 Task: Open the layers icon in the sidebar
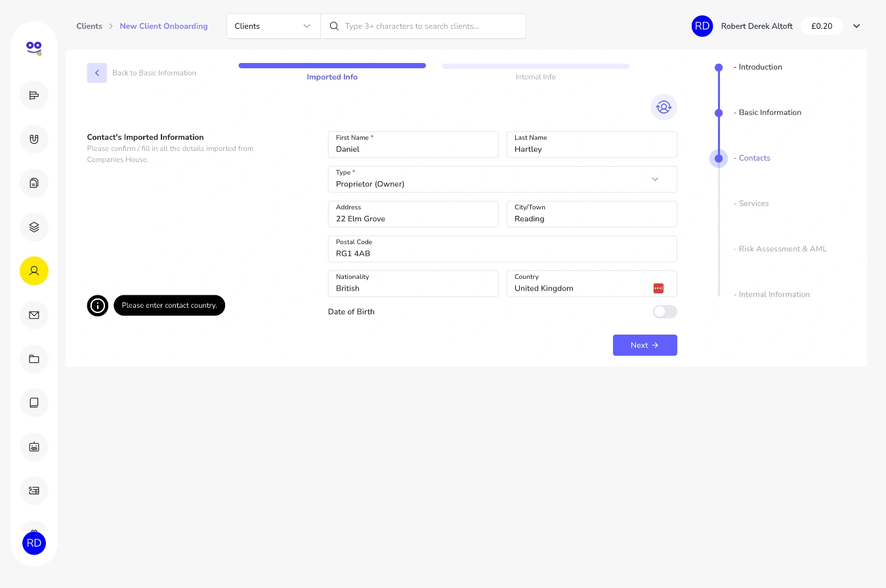coord(34,227)
